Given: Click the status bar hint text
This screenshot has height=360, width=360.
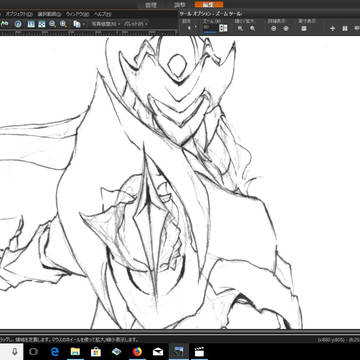Looking at the screenshot, I should (69, 340).
